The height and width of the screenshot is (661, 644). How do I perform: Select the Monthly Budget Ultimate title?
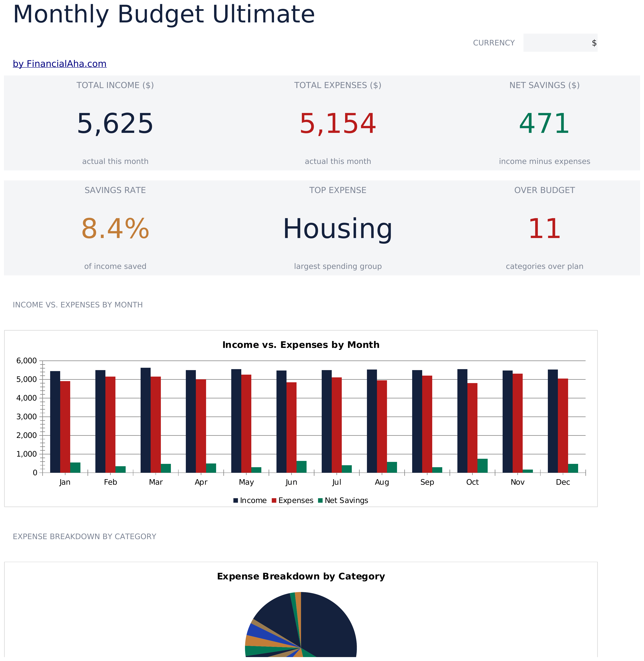tap(164, 14)
